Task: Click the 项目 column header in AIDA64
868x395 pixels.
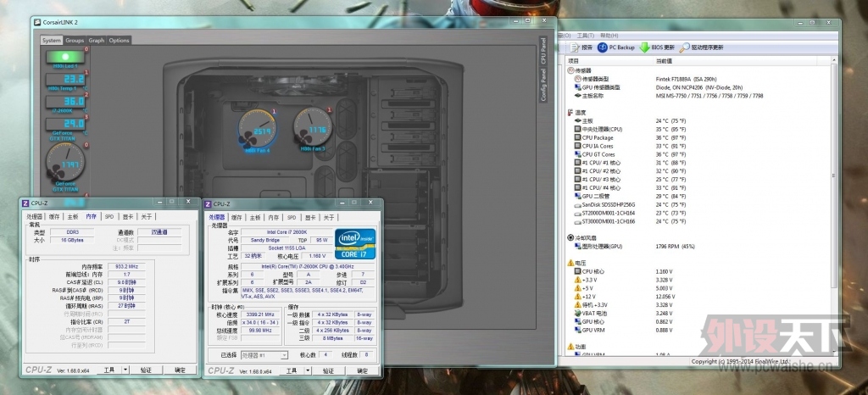Action: (x=609, y=61)
